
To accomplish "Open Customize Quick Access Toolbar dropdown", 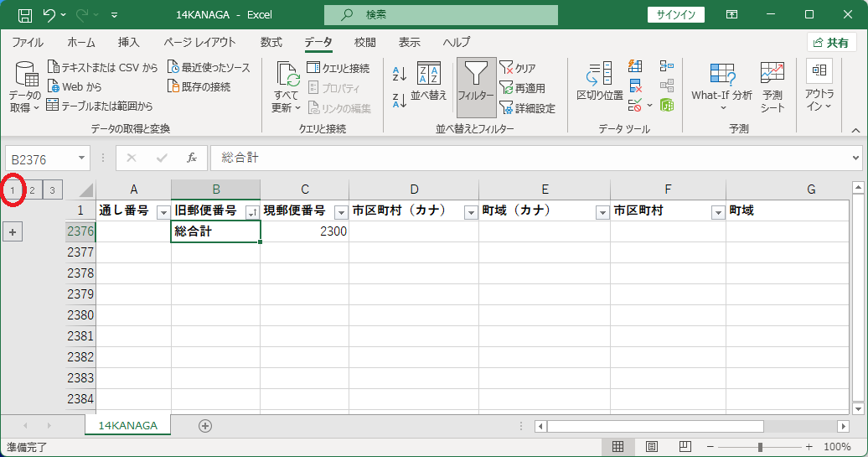I will point(114,15).
